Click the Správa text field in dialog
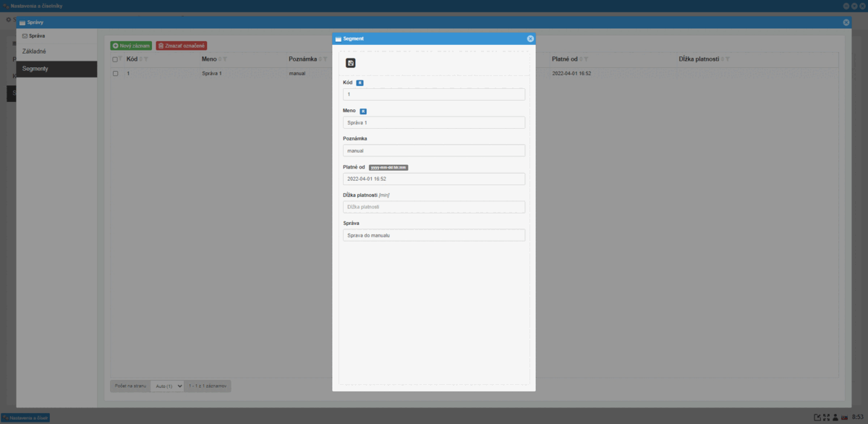The image size is (868, 424). pos(434,235)
